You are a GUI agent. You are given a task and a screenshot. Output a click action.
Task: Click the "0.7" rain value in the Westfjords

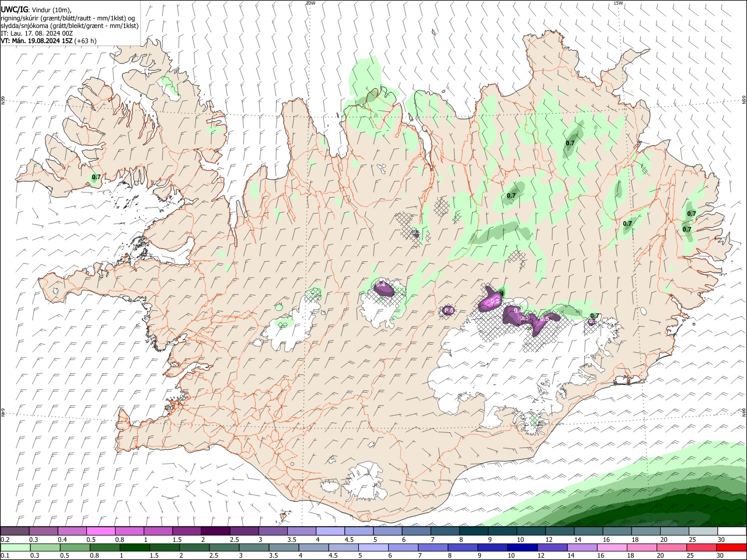pos(96,177)
